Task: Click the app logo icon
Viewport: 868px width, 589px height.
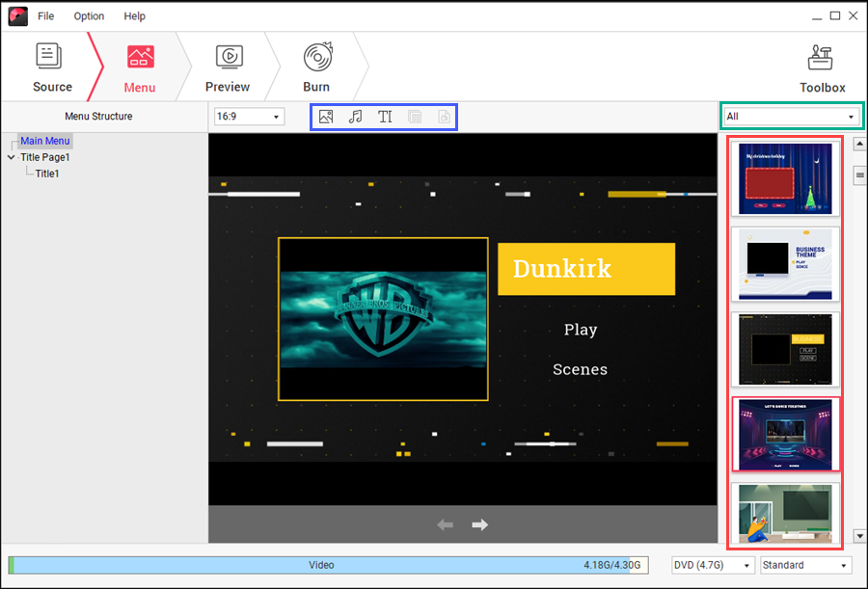Action: point(17,16)
